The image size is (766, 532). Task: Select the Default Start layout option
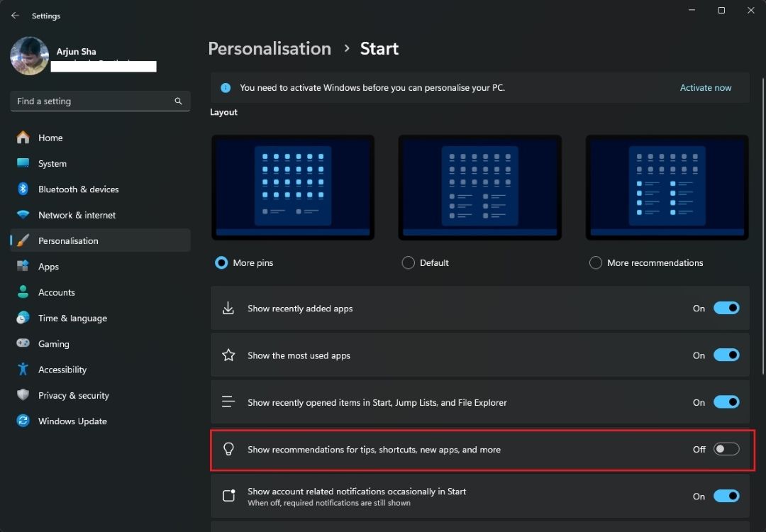(x=408, y=262)
